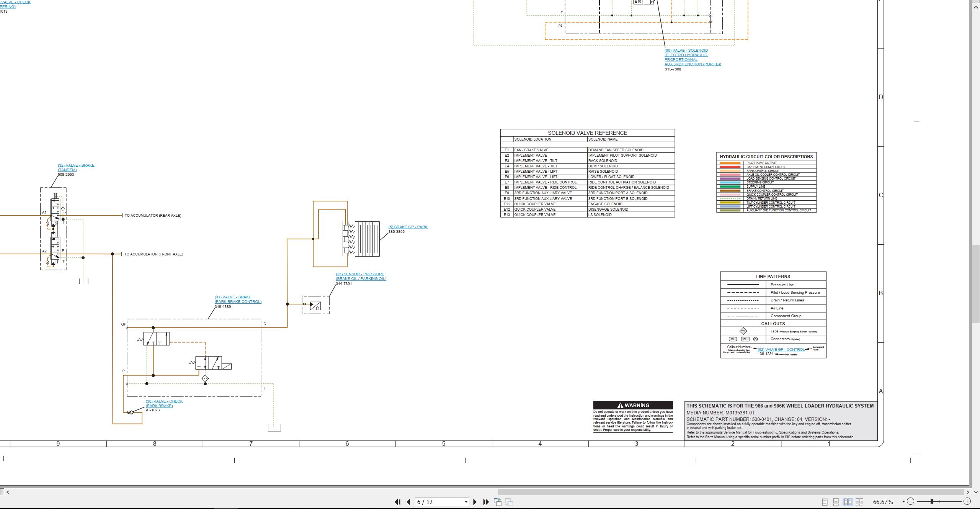
Task: Click the TO ACCUMULATOR (FRONT AXLE) label
Action: point(154,254)
